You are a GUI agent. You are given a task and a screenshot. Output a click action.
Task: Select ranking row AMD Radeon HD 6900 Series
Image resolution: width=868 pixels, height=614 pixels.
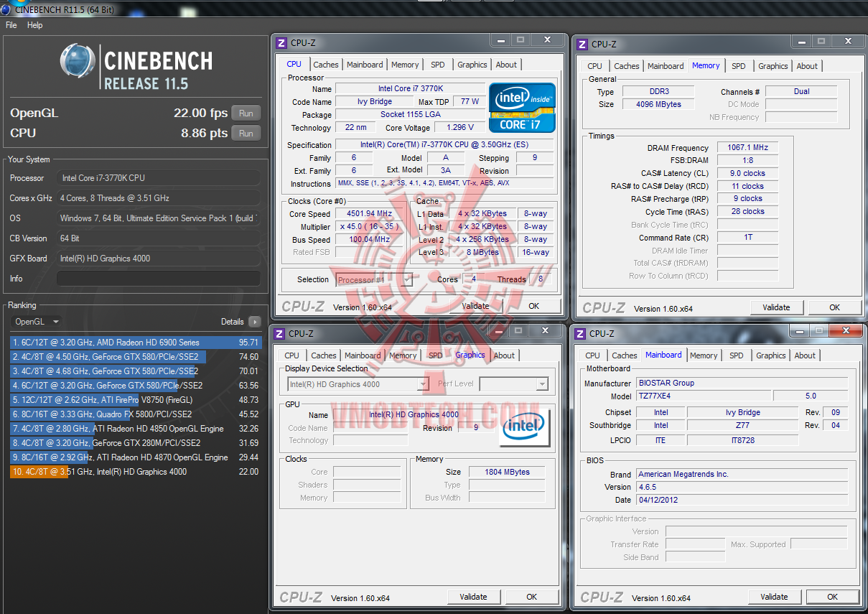click(x=136, y=343)
